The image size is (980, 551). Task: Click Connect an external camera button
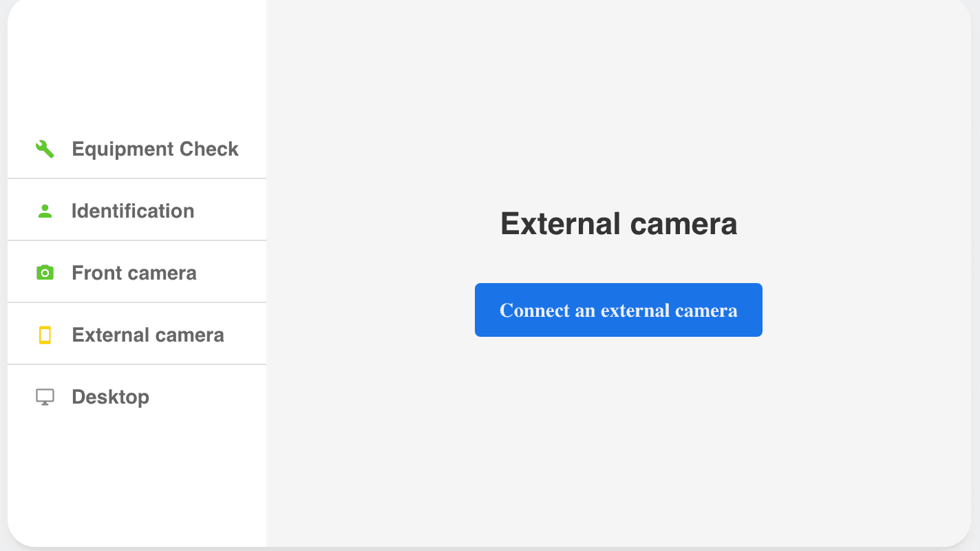[x=619, y=310]
